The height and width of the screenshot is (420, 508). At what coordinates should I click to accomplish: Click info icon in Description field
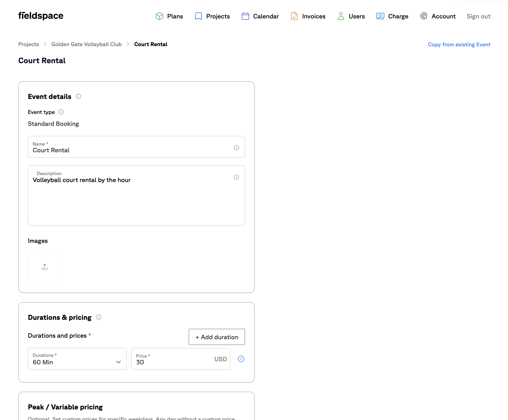pyautogui.click(x=236, y=177)
